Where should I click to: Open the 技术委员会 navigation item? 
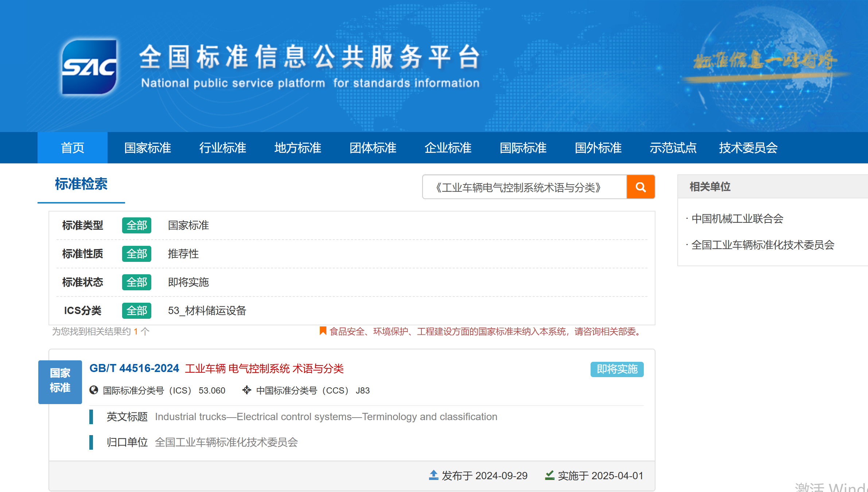click(748, 148)
